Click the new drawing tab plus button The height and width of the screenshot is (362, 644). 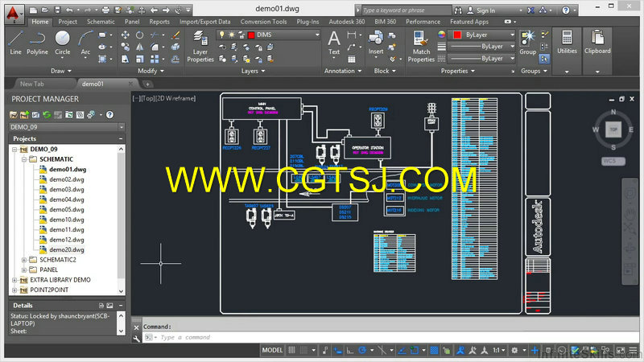coord(147,84)
